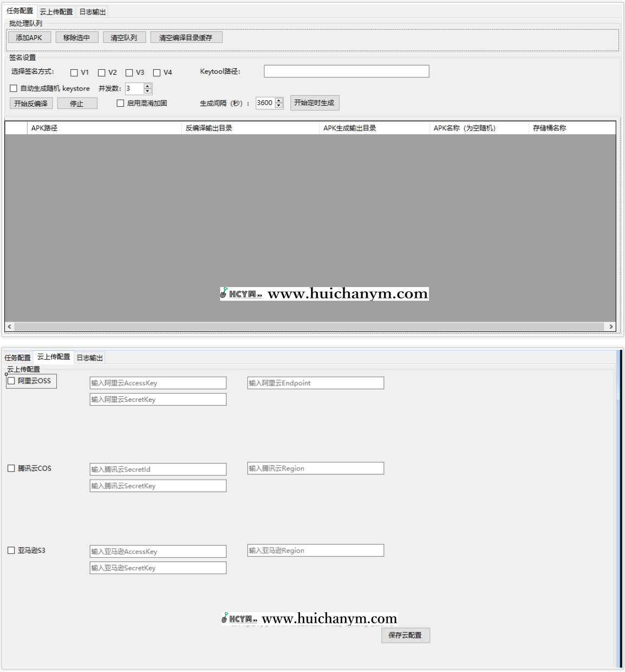The height and width of the screenshot is (672, 625).
Task: Click the APK生成输出目录 column header
Action: pyautogui.click(x=374, y=128)
